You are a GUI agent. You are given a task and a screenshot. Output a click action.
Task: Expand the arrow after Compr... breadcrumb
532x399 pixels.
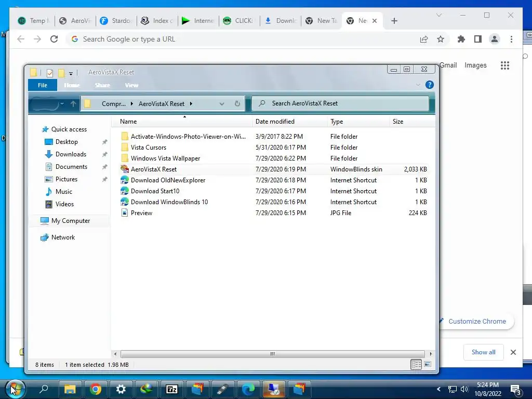(x=131, y=104)
